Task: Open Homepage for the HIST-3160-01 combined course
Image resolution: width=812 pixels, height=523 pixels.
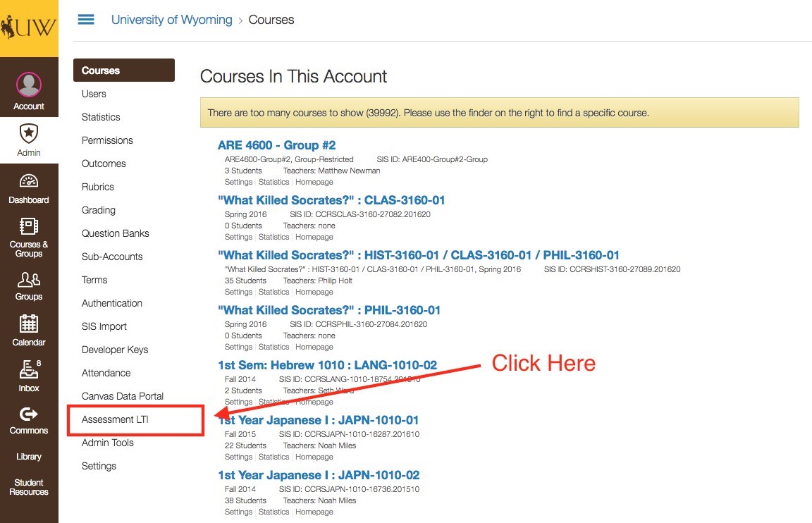Action: click(314, 292)
